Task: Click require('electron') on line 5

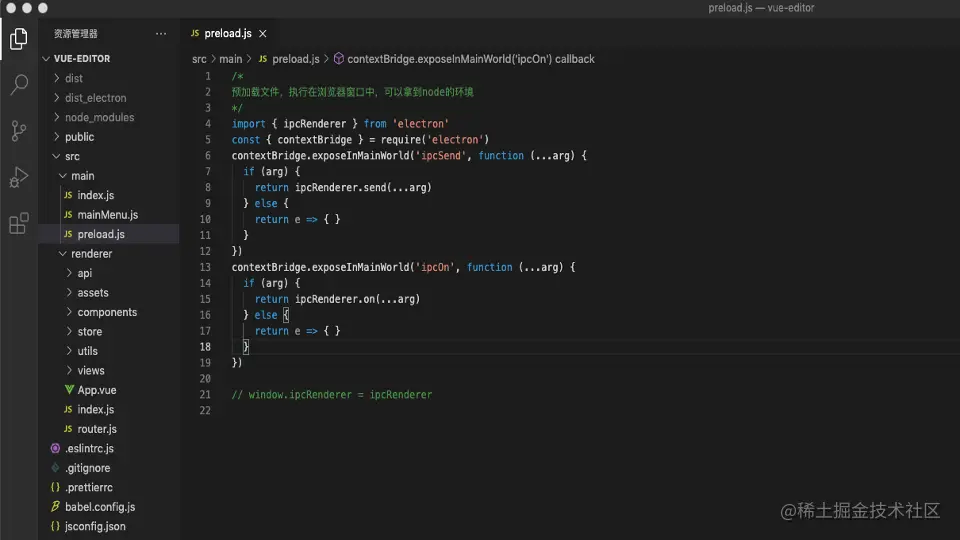Action: tap(435, 140)
